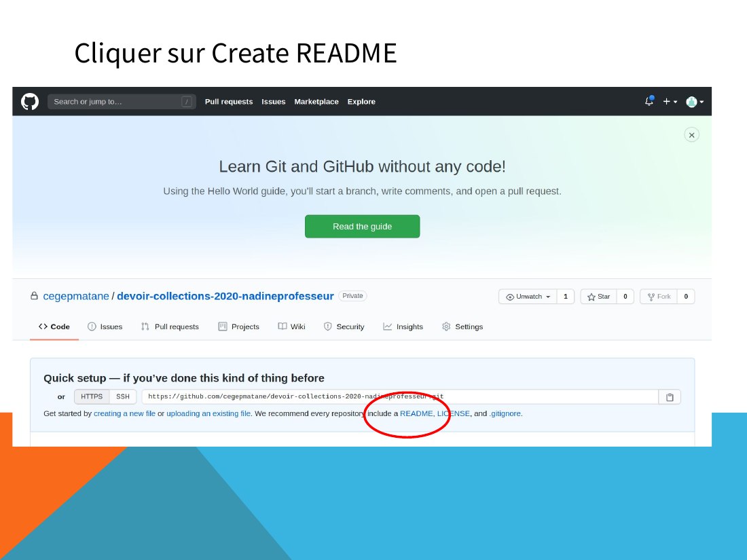Screen dimensions: 747x560
Task: Switch to the Insights tab
Action: point(403,326)
